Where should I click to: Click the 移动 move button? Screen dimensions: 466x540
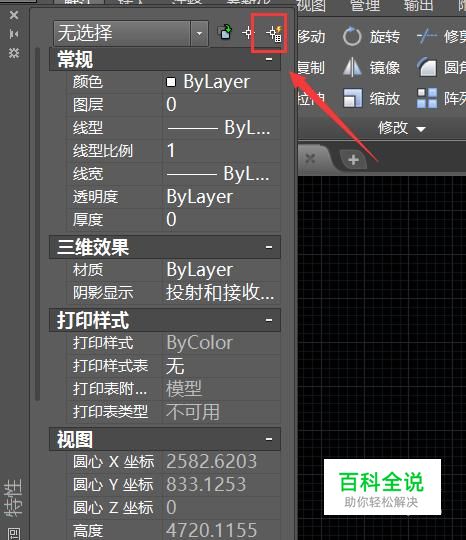tap(311, 37)
